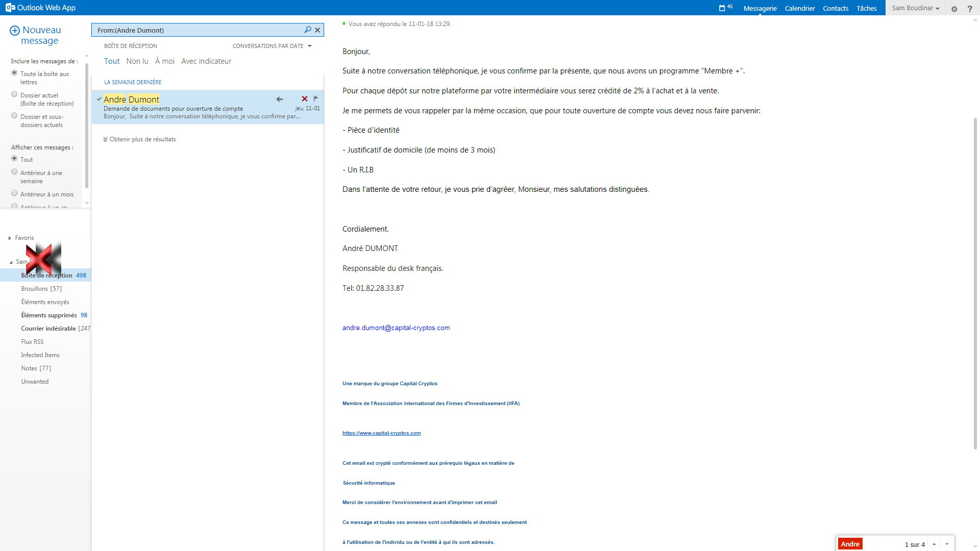Open 'Flux RSS' folder
The image size is (980, 551).
(x=32, y=342)
